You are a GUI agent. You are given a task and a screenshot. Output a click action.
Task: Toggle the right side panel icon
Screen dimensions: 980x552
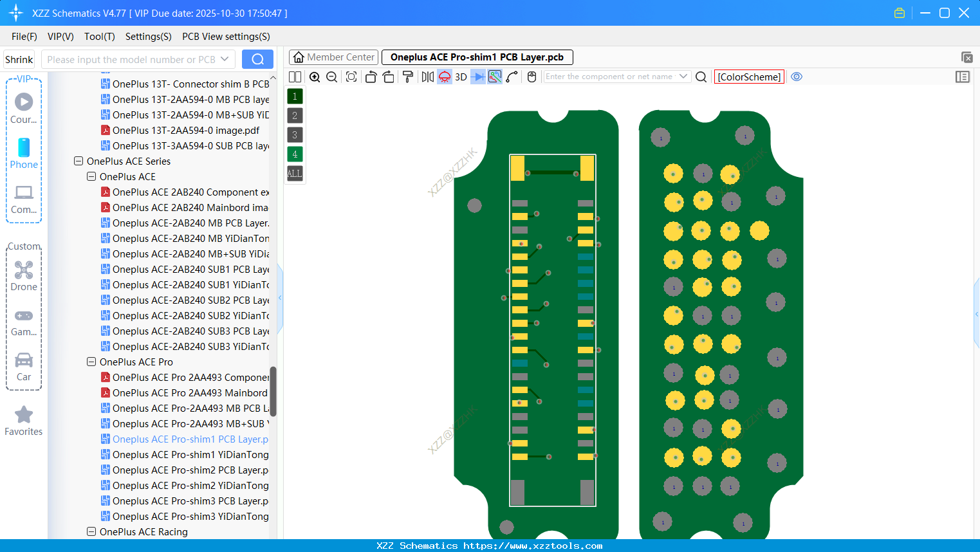pyautogui.click(x=963, y=77)
